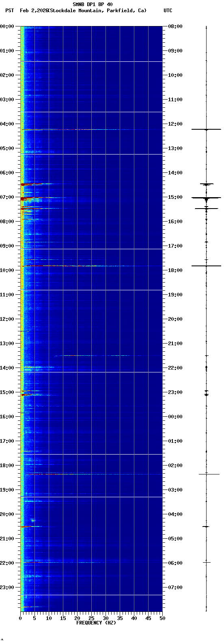Screen dimensions: 224x644
Task: Click the 13:00 label on UTC axis
Action: (175, 148)
